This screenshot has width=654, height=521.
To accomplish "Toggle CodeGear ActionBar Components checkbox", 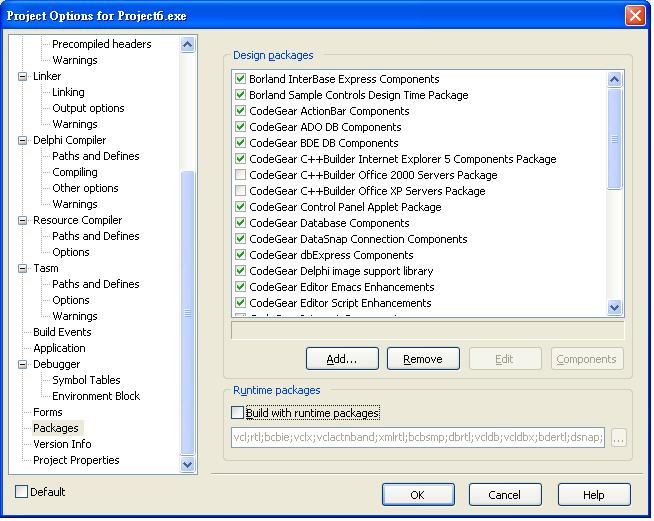I will point(240,111).
